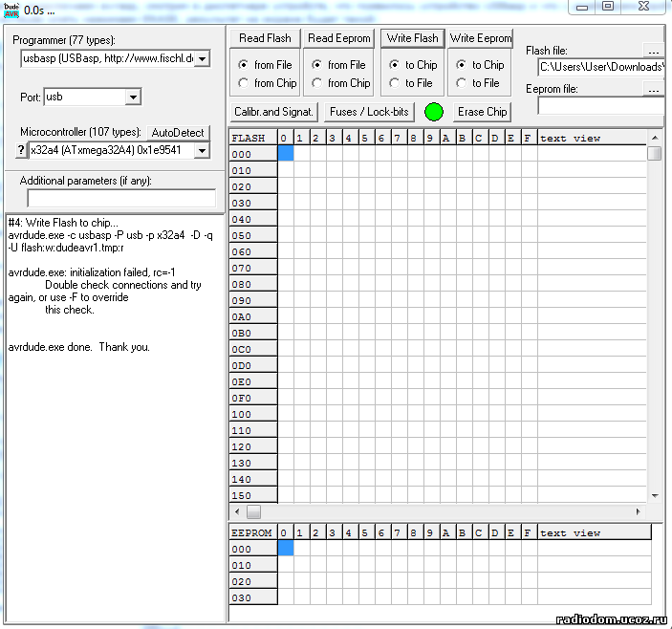Click the FLASH grid scroll up arrow

(655, 138)
